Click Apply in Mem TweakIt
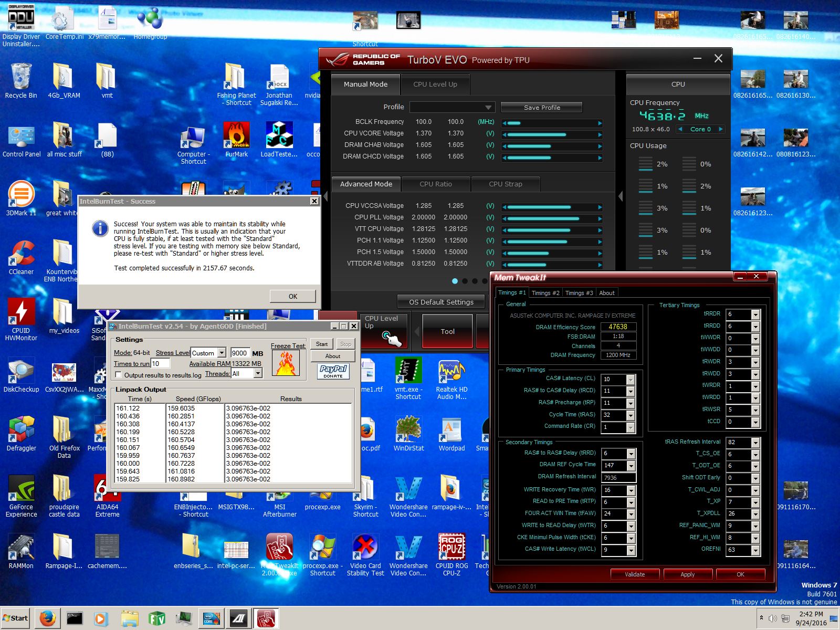Viewport: 840px width, 630px height. tap(688, 574)
